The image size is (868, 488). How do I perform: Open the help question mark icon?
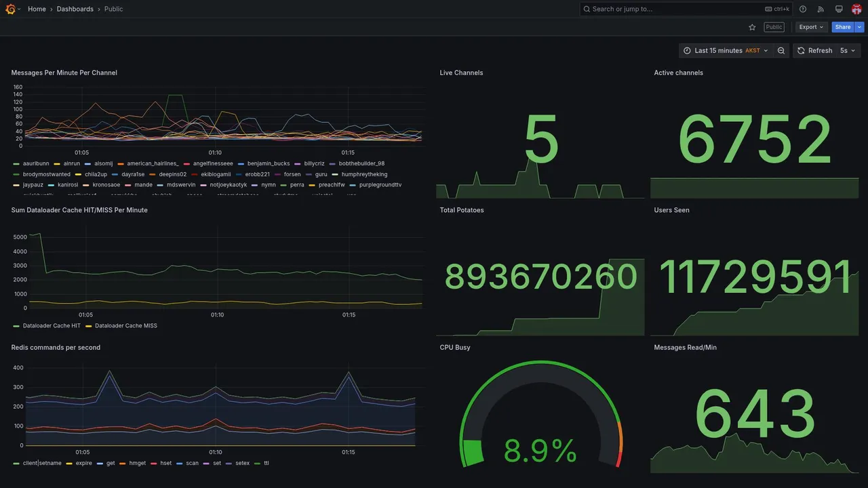point(803,9)
